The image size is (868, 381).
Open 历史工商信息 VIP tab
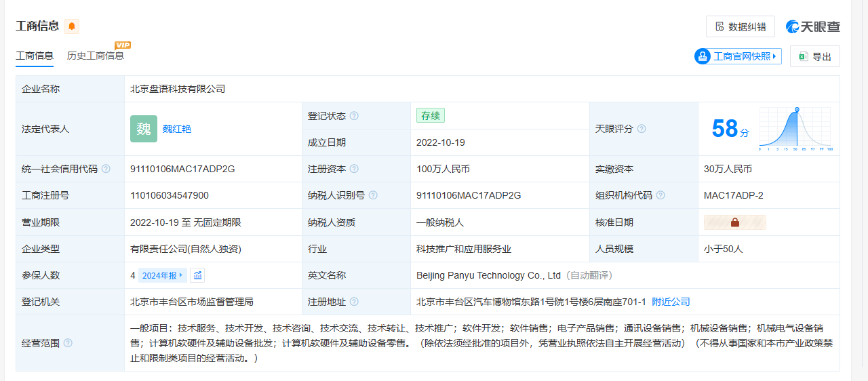coord(96,56)
